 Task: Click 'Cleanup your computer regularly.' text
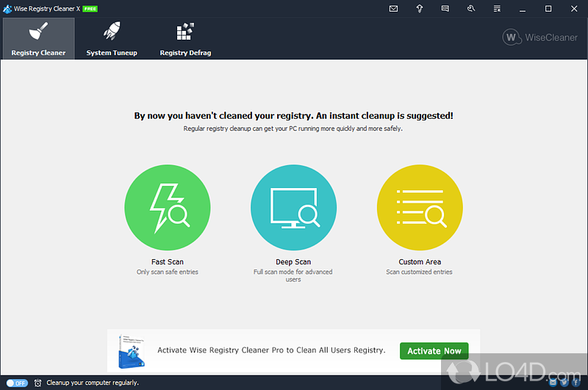93,383
